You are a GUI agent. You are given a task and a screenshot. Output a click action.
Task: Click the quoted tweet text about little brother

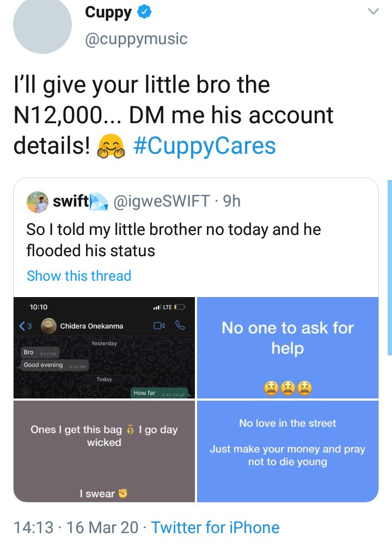tap(174, 240)
